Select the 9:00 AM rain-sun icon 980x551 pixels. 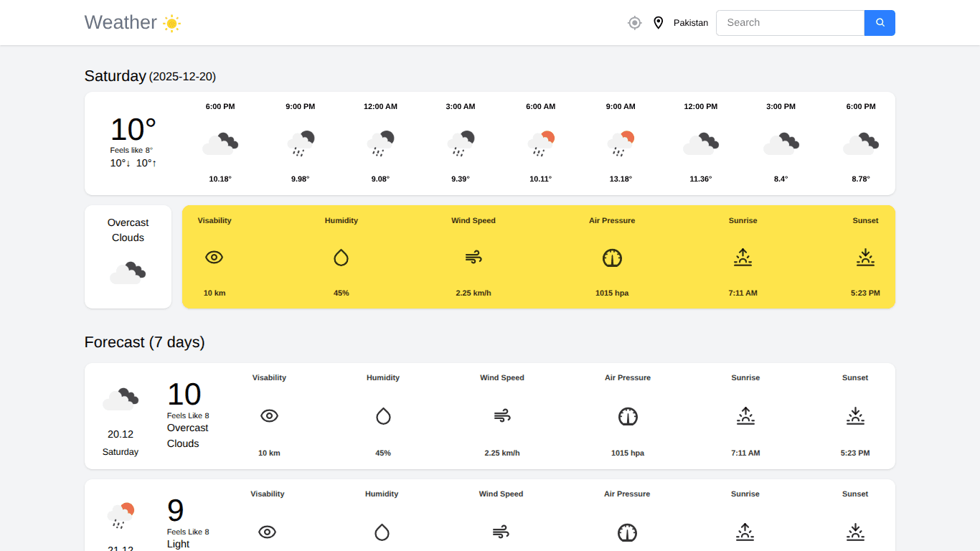point(621,143)
